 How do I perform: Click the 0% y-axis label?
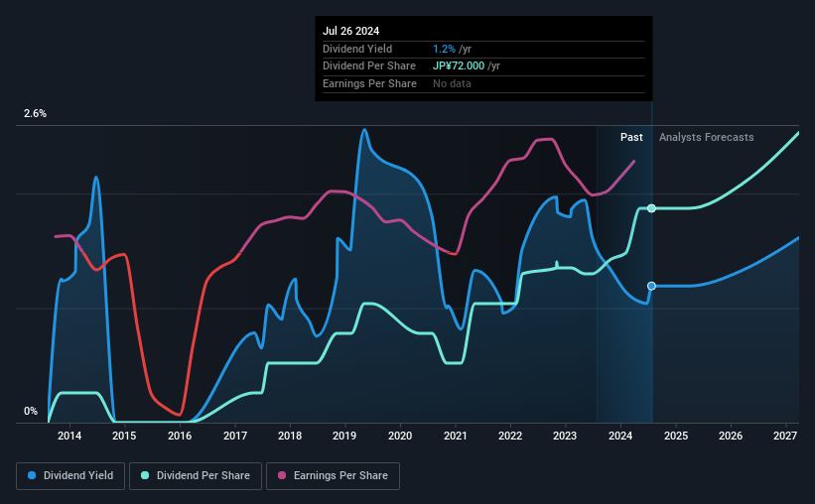[31, 411]
